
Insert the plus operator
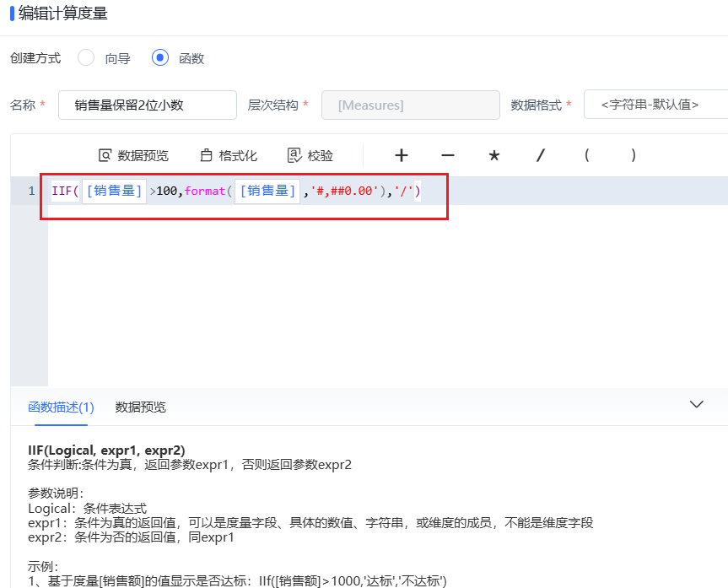click(x=402, y=155)
